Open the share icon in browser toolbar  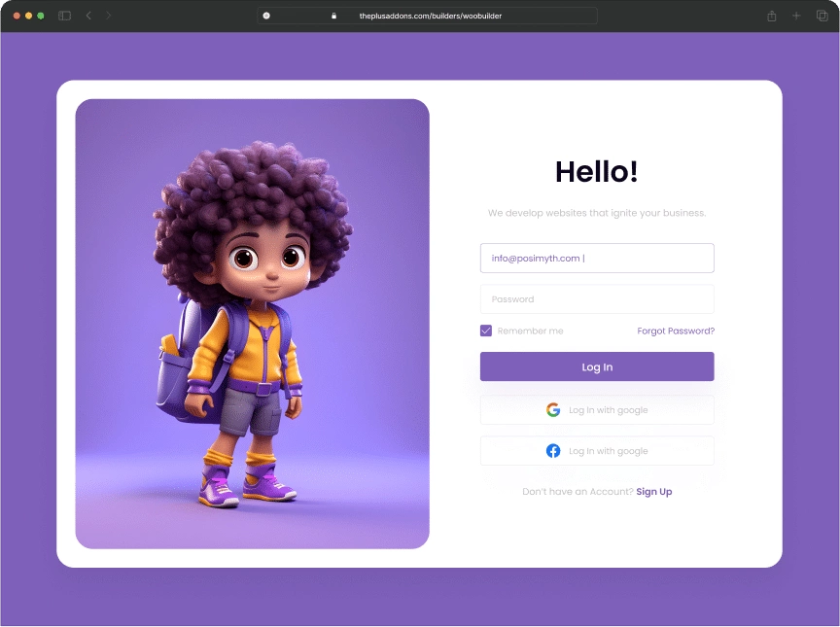[771, 17]
